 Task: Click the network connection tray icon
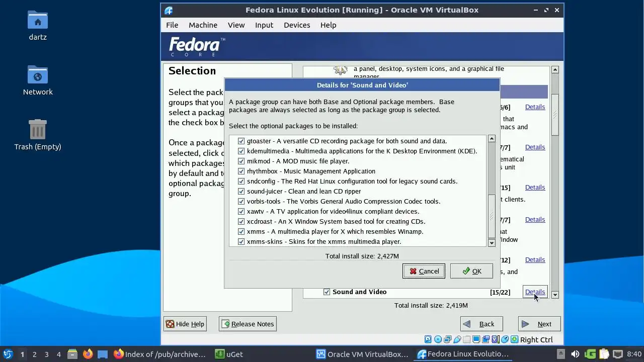click(618, 354)
